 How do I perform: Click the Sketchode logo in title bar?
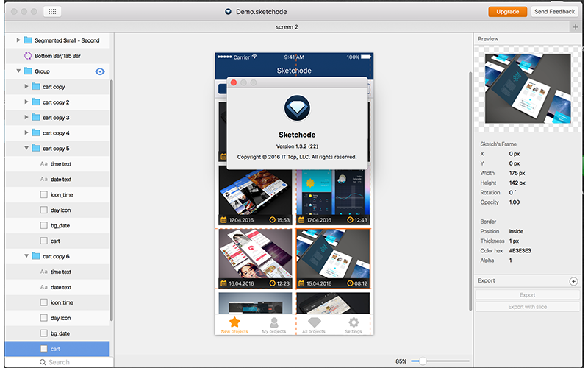coord(228,12)
